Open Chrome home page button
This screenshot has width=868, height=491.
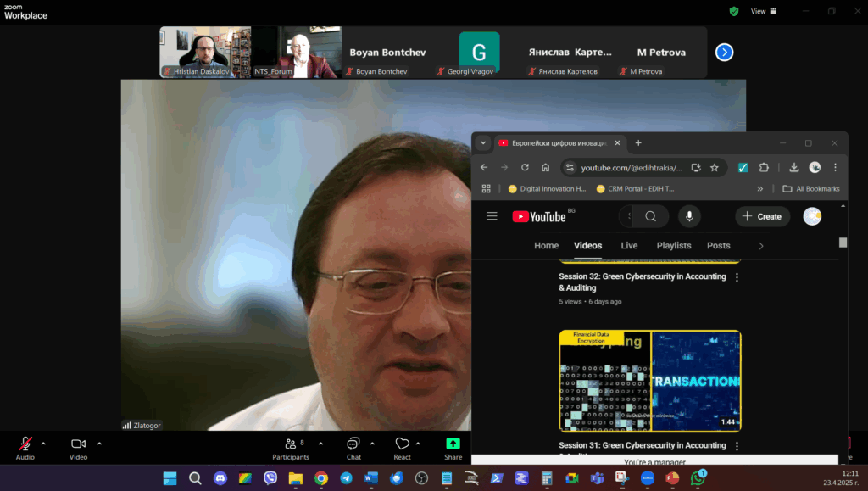[x=545, y=167]
